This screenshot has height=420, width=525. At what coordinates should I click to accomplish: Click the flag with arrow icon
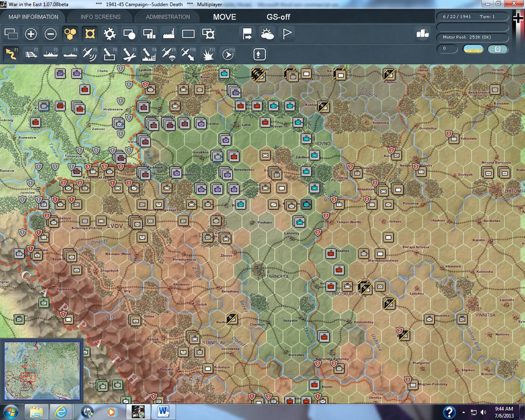(x=247, y=34)
